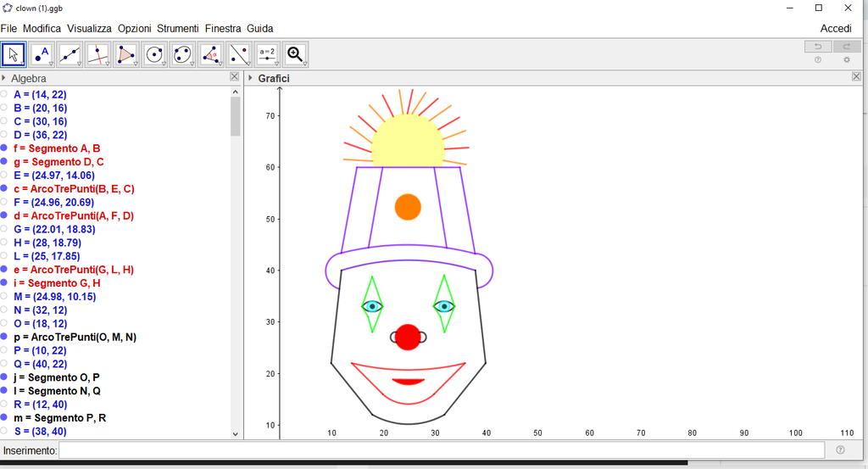Show point A using its visibility circle
The height and width of the screenshot is (469, 868).
point(4,94)
